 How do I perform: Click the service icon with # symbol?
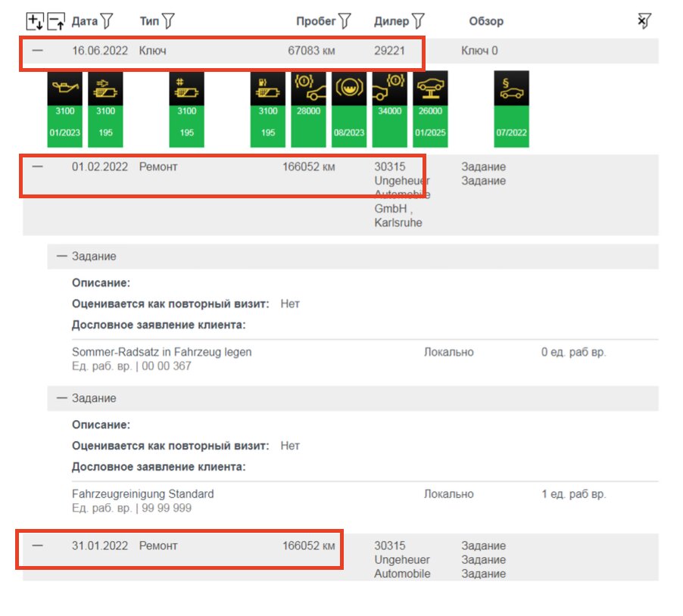click(186, 89)
